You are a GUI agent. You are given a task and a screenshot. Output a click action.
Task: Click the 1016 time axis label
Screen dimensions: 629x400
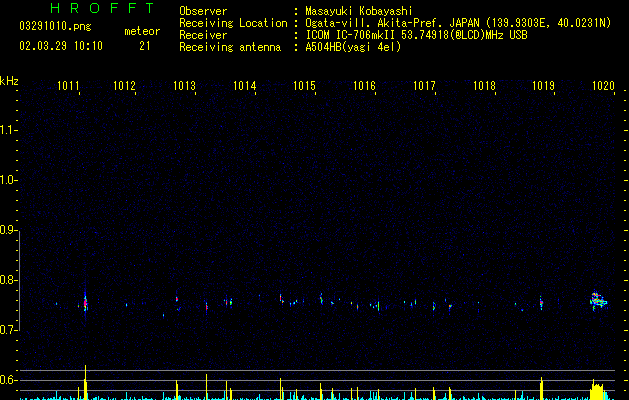[x=364, y=86]
